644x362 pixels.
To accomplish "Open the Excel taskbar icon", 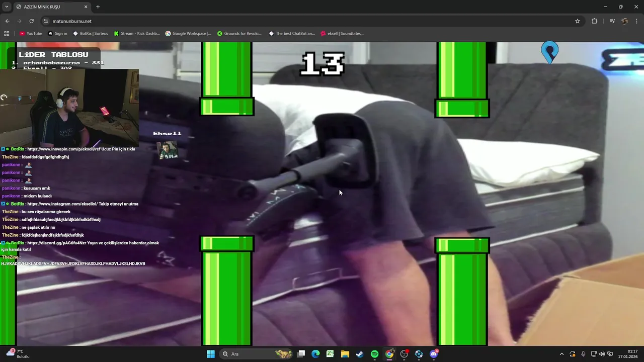I will click(x=330, y=354).
